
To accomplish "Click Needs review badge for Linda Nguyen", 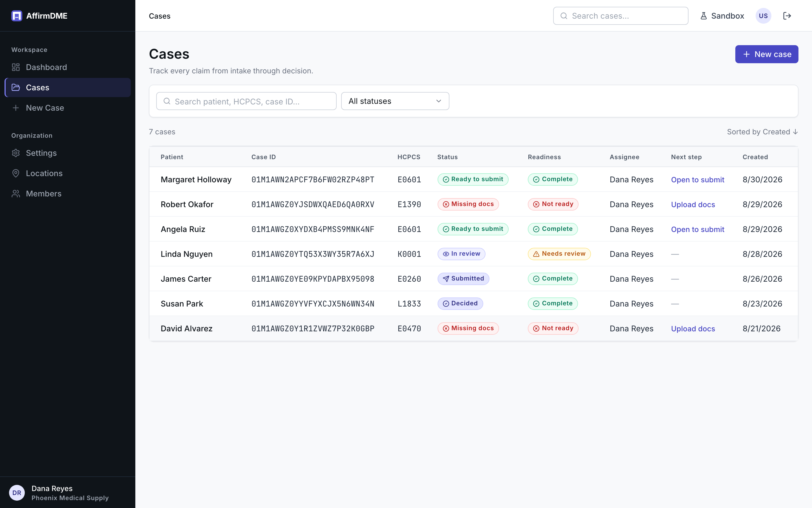I will click(559, 254).
